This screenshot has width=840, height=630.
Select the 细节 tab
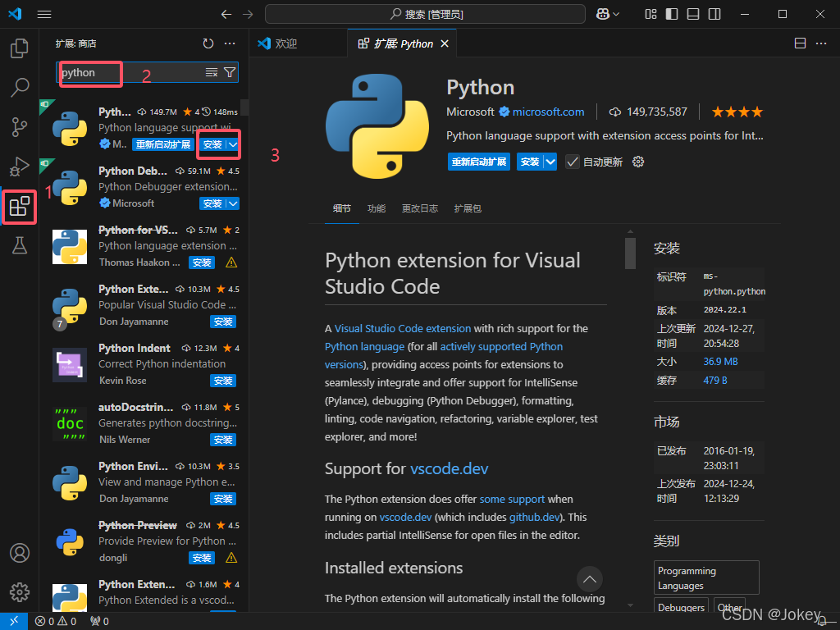(342, 208)
